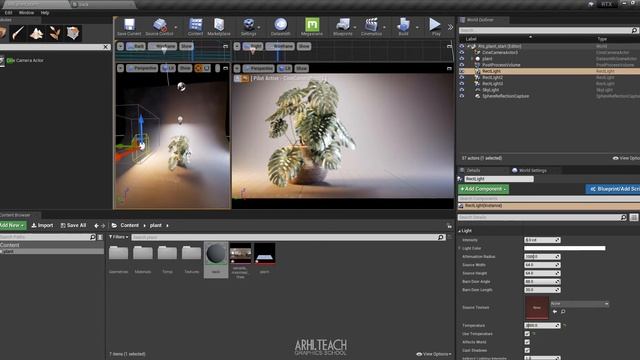Open the Wireframe view mode in Back viewport
Screen dimensions: 640x360
163,46
